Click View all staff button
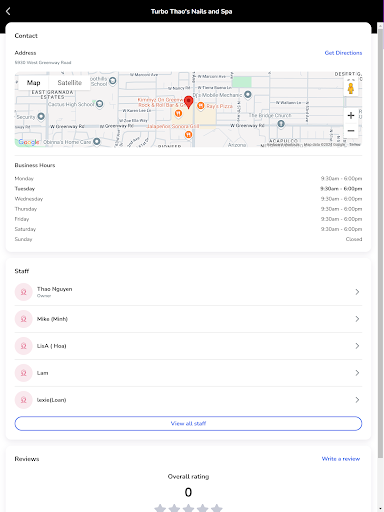The width and height of the screenshot is (384, 512). pyautogui.click(x=188, y=423)
